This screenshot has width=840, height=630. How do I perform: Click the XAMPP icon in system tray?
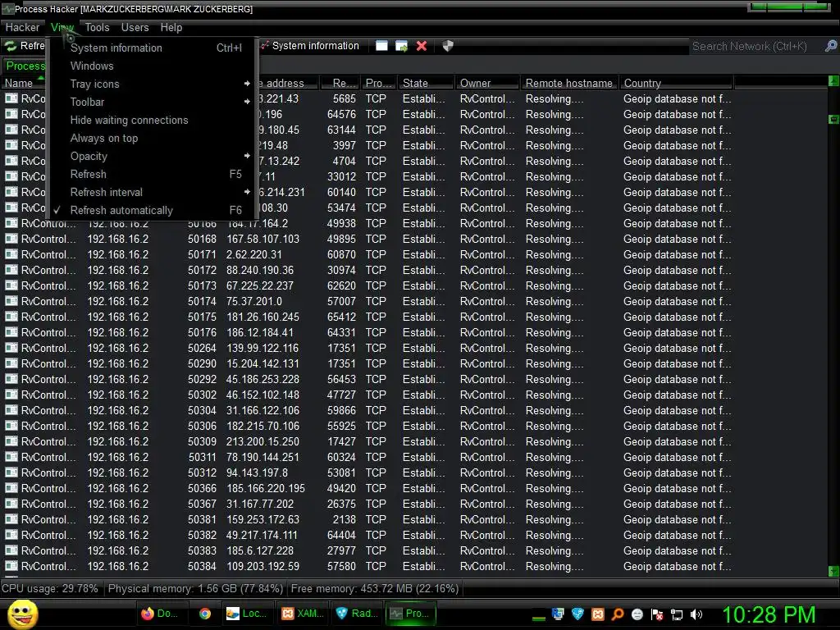point(598,614)
